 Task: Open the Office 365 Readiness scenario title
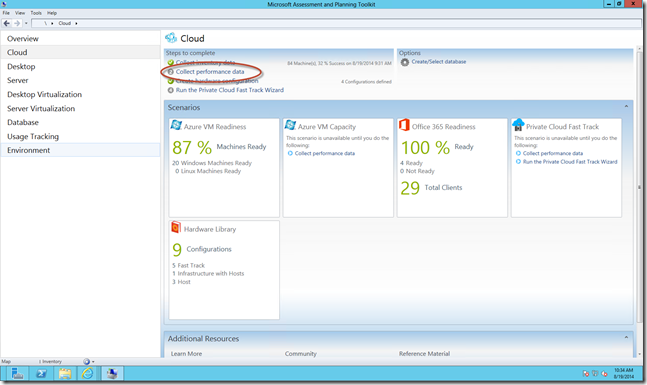tap(444, 127)
